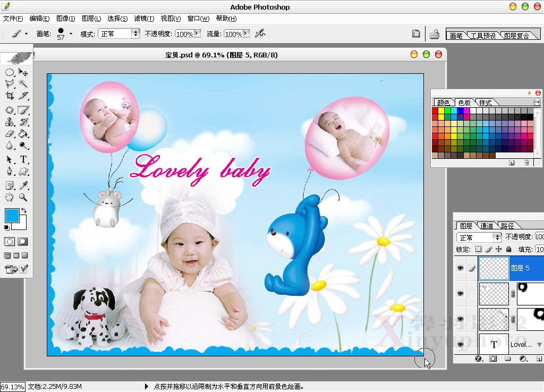This screenshot has width=544, height=392.
Task: Open the 滤镜(T) menu
Action: click(x=144, y=19)
